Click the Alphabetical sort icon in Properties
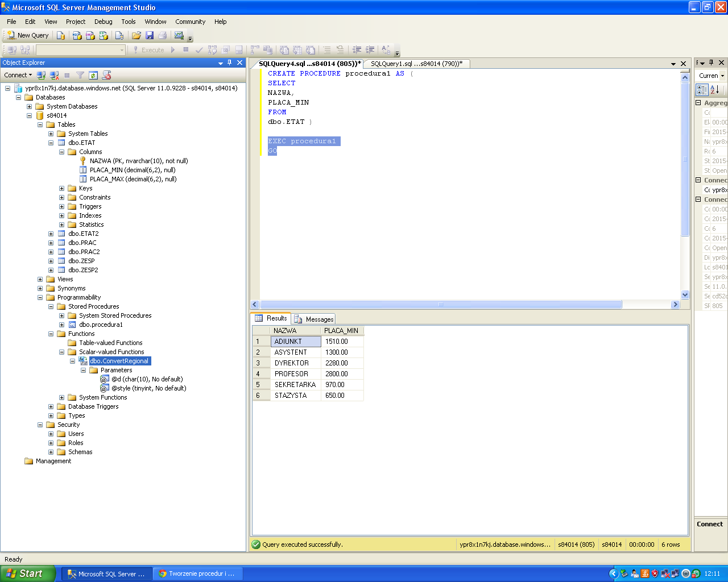The image size is (728, 582). tap(715, 90)
